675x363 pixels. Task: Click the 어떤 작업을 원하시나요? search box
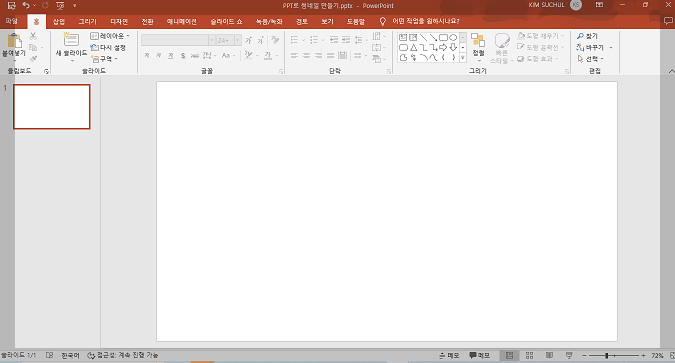(x=425, y=21)
